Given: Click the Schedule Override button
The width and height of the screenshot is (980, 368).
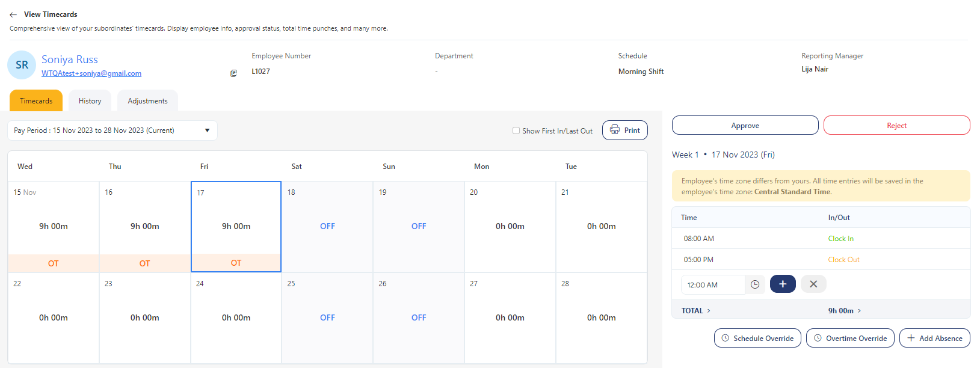Looking at the screenshot, I should pos(757,338).
